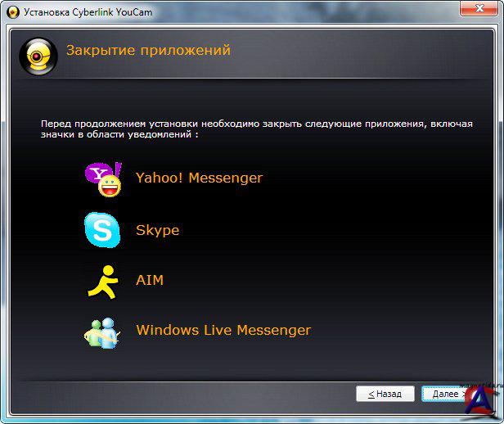The width and height of the screenshot is (504, 424).
Task: Click the Yahoo! Messenger smiley icon
Action: coord(103,178)
